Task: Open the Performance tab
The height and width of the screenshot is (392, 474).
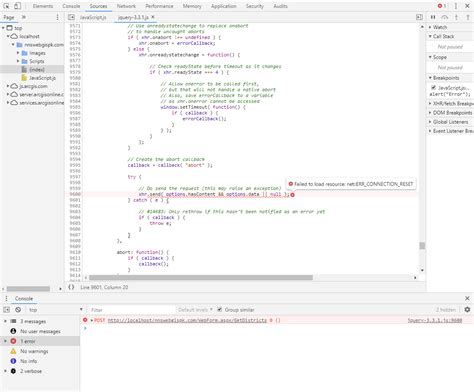Action: tap(159, 6)
